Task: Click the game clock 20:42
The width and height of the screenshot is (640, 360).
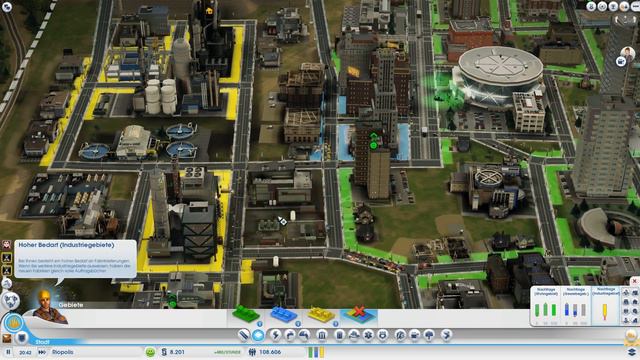Action: pos(25,352)
